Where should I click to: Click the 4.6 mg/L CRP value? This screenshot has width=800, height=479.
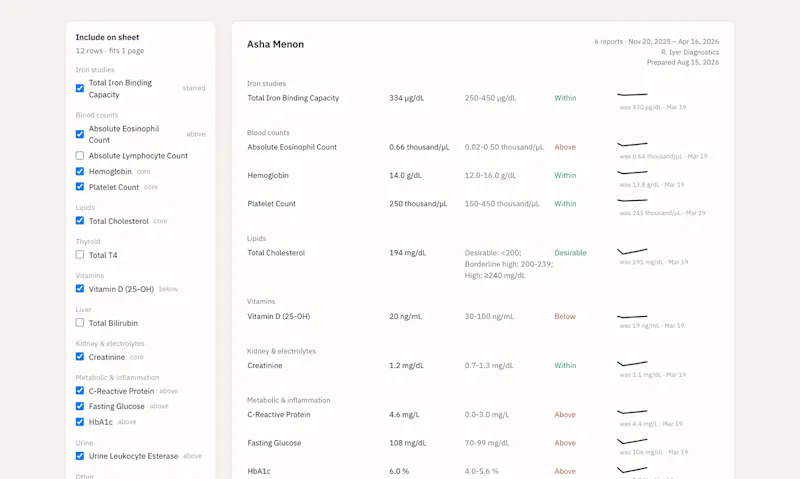(x=404, y=415)
